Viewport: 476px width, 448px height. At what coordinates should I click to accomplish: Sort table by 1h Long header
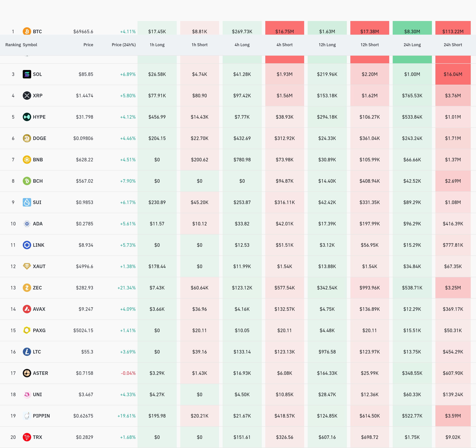[157, 45]
